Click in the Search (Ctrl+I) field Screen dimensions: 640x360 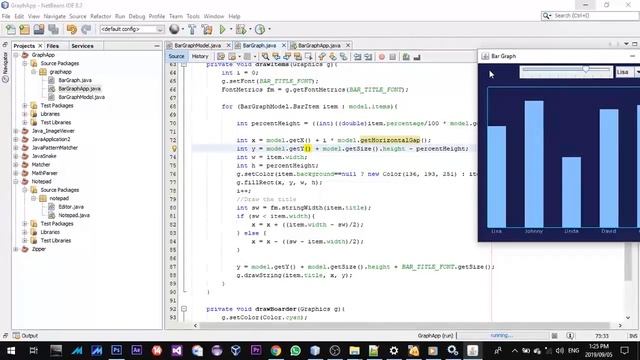click(595, 16)
